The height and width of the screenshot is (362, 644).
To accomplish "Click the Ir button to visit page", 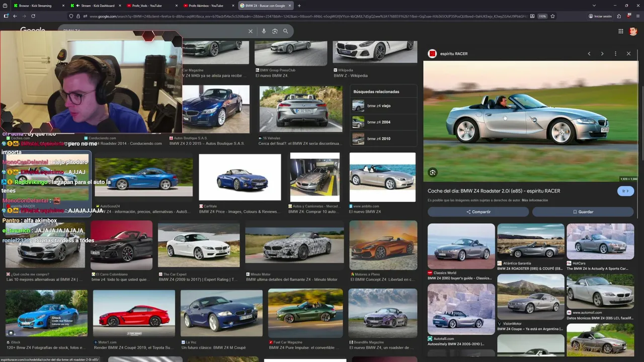I will tap(625, 191).
